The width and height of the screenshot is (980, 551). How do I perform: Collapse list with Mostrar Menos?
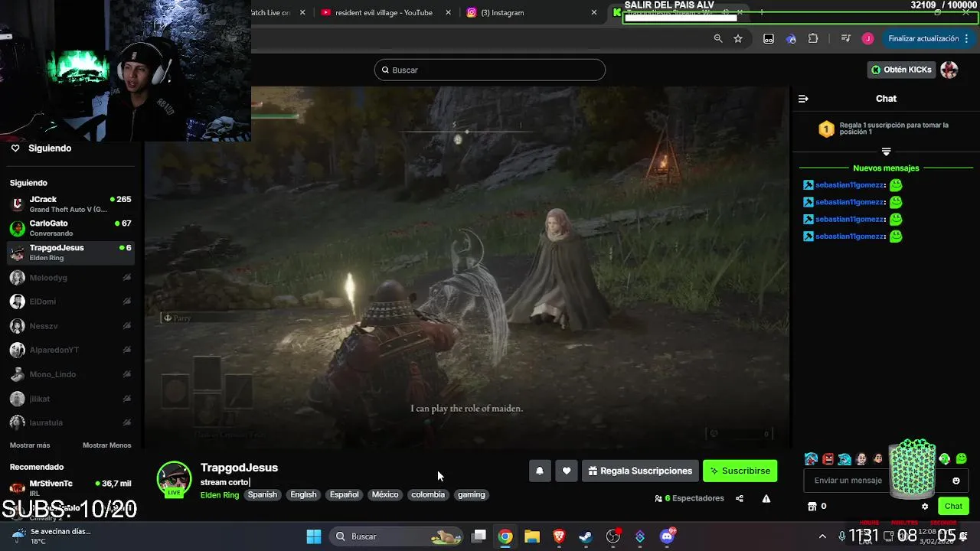click(107, 445)
